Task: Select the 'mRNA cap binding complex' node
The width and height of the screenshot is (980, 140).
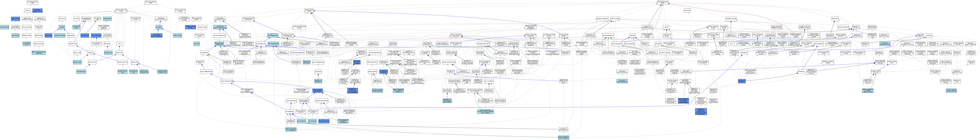Action: tap(191, 27)
